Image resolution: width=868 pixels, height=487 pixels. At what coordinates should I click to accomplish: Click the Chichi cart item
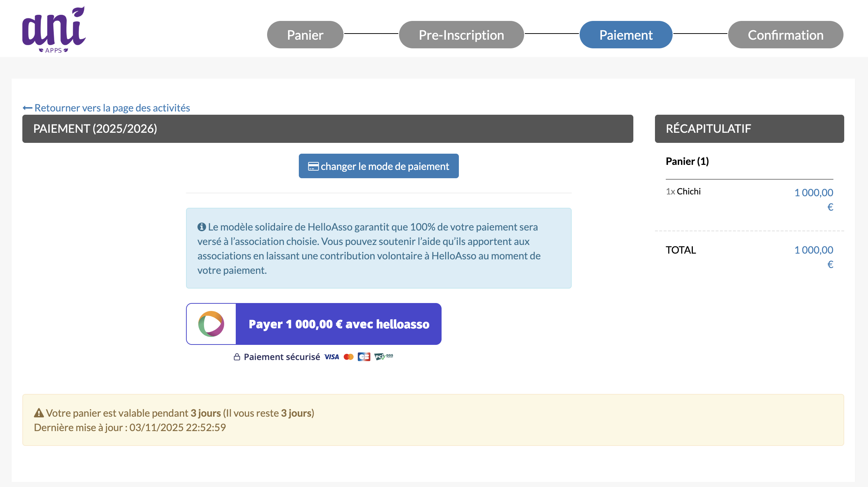688,192
